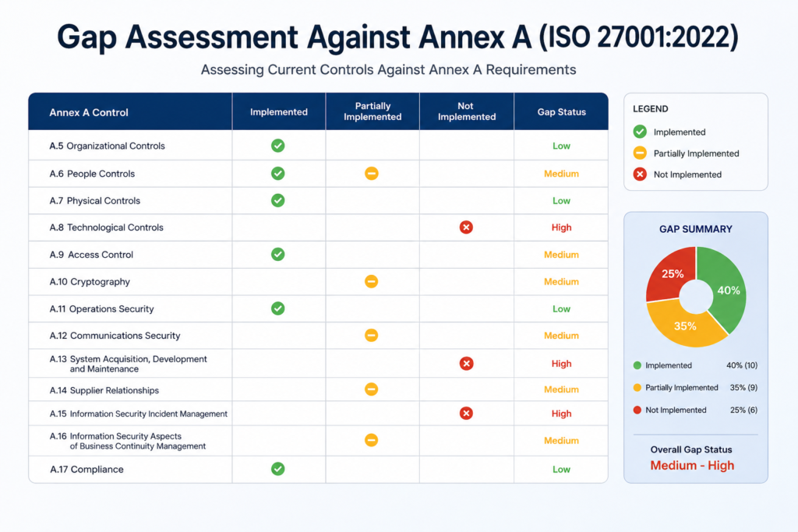Select the Annex A Control column header
The image size is (798, 532).
[89, 112]
